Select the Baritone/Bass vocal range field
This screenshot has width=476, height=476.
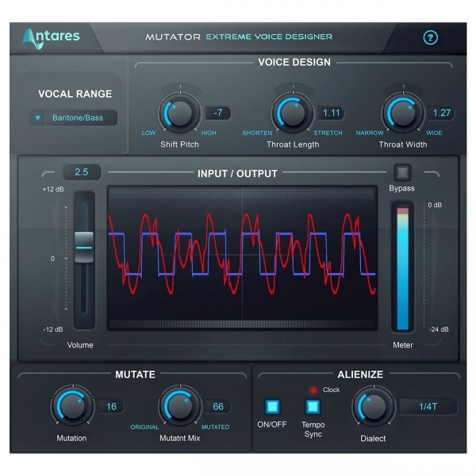(78, 117)
